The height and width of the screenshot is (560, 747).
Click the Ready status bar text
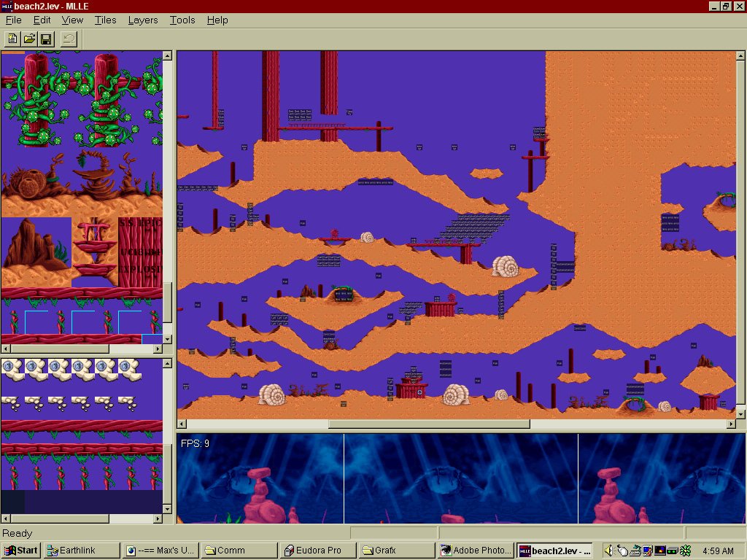pos(18,533)
